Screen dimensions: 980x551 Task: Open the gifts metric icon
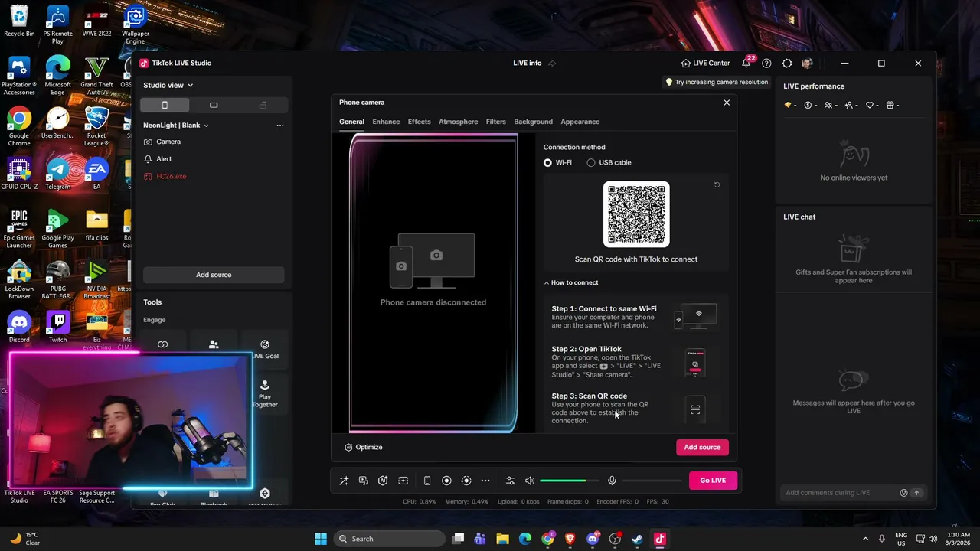tap(890, 106)
